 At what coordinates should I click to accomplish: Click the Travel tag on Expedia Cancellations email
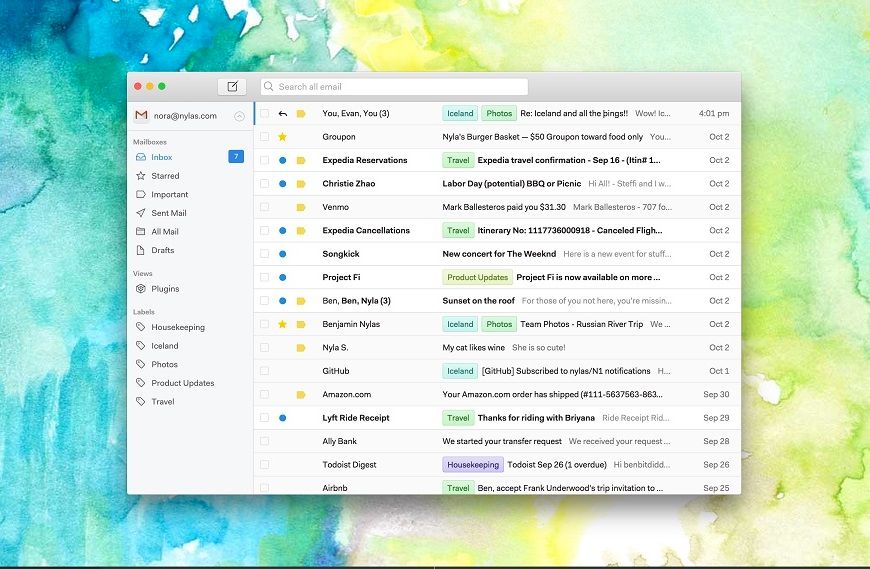[458, 230]
